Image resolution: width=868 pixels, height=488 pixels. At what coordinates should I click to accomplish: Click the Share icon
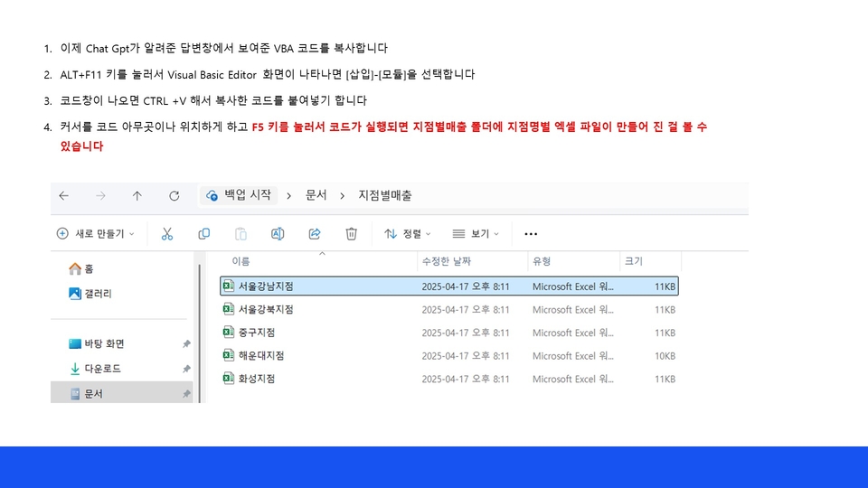[x=315, y=234]
